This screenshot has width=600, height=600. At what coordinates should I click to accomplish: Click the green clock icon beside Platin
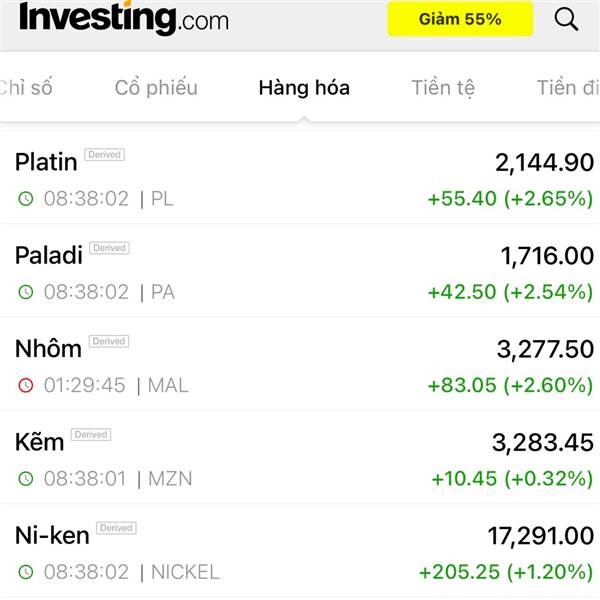pyautogui.click(x=26, y=198)
